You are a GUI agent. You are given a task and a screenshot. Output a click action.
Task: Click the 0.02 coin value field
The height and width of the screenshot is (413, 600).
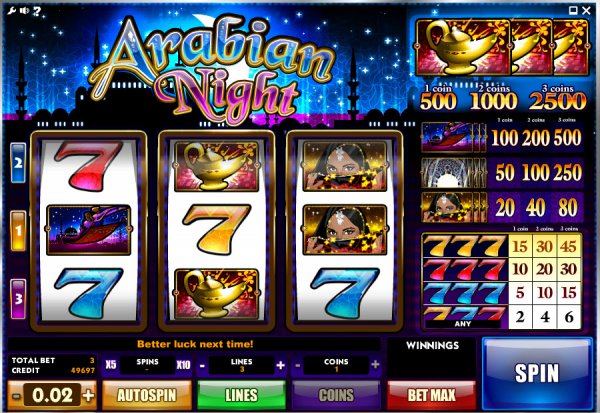pyautogui.click(x=52, y=395)
